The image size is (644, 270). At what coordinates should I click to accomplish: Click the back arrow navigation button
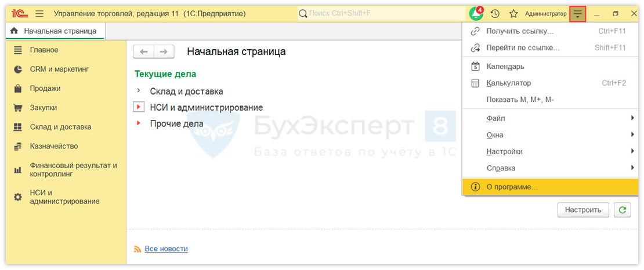[x=144, y=52]
